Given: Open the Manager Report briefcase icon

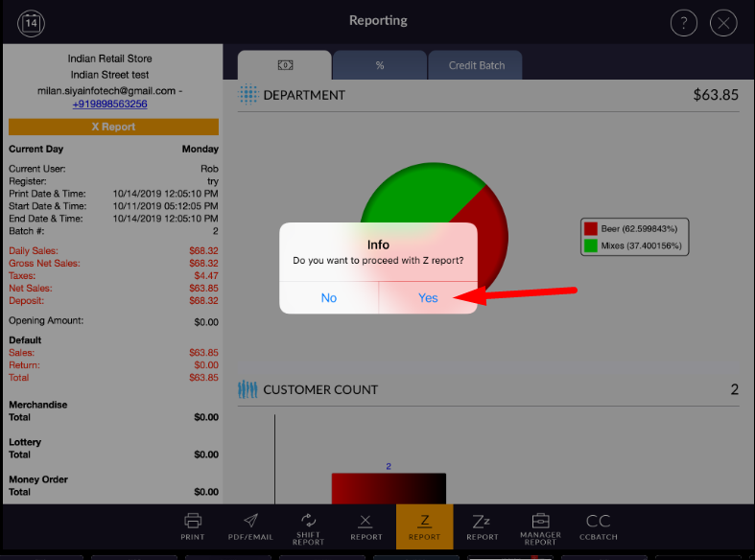Looking at the screenshot, I should [540, 525].
